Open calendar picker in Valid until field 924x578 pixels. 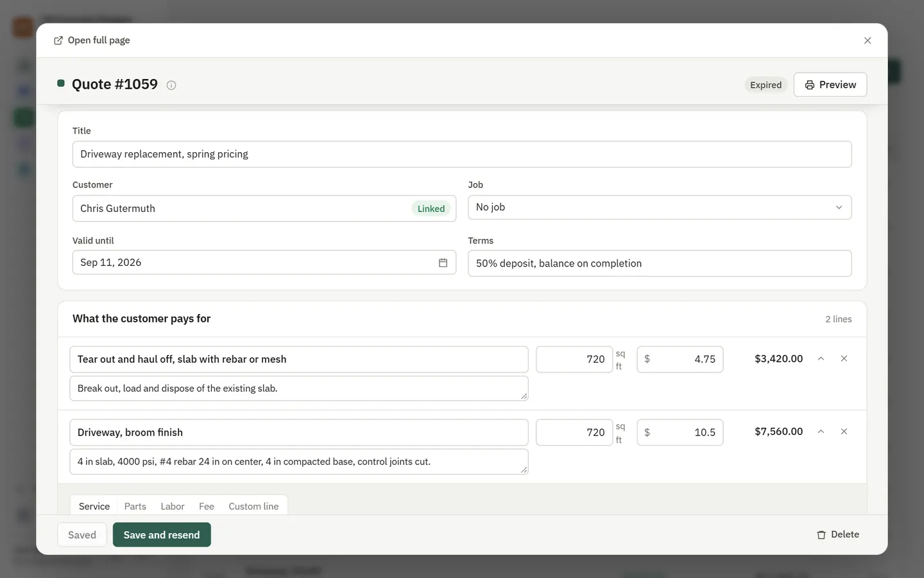pos(443,263)
